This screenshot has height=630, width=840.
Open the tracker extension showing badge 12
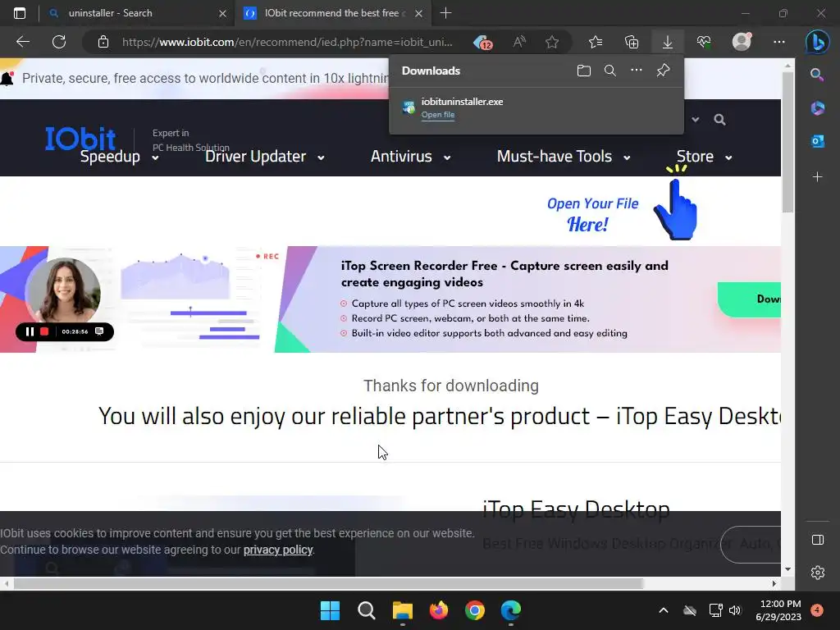482,42
